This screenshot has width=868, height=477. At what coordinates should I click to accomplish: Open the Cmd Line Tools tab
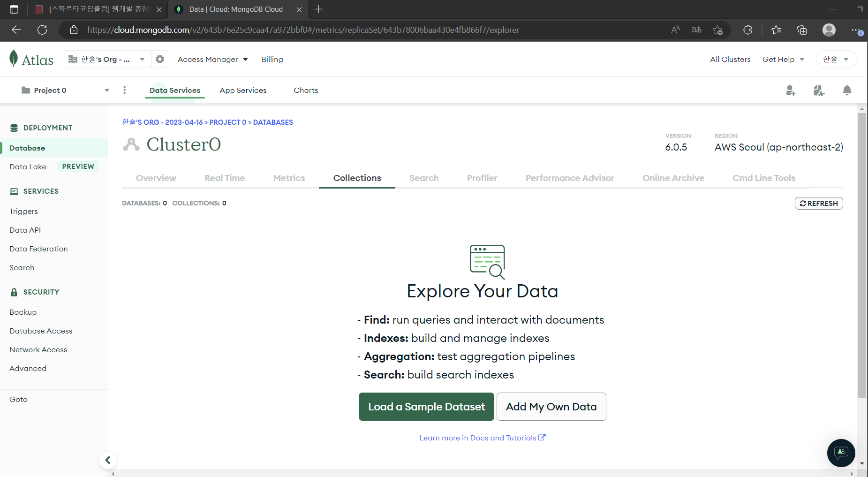click(764, 178)
